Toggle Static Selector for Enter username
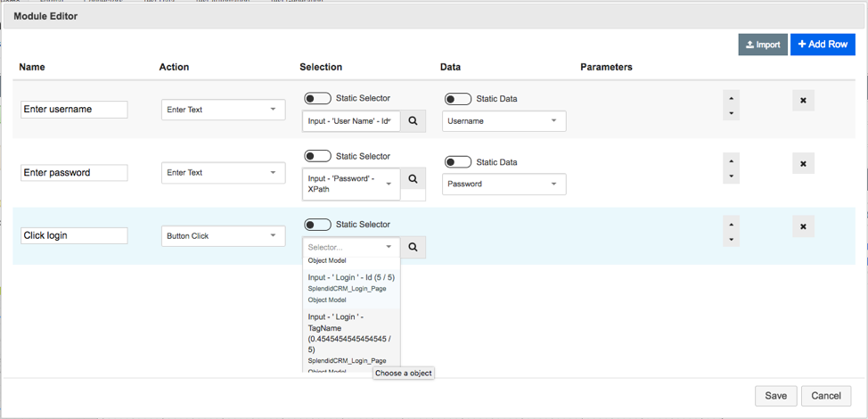 317,99
